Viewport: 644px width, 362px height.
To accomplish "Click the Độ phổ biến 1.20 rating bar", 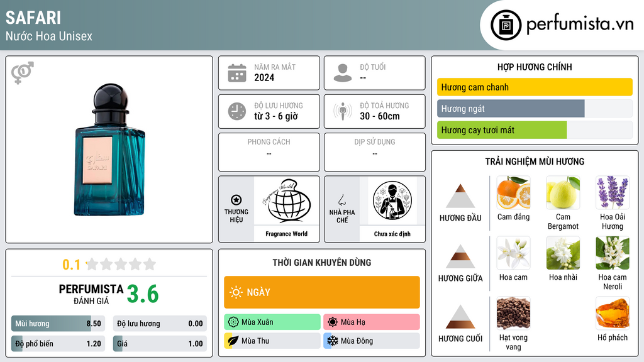I will click(x=58, y=344).
